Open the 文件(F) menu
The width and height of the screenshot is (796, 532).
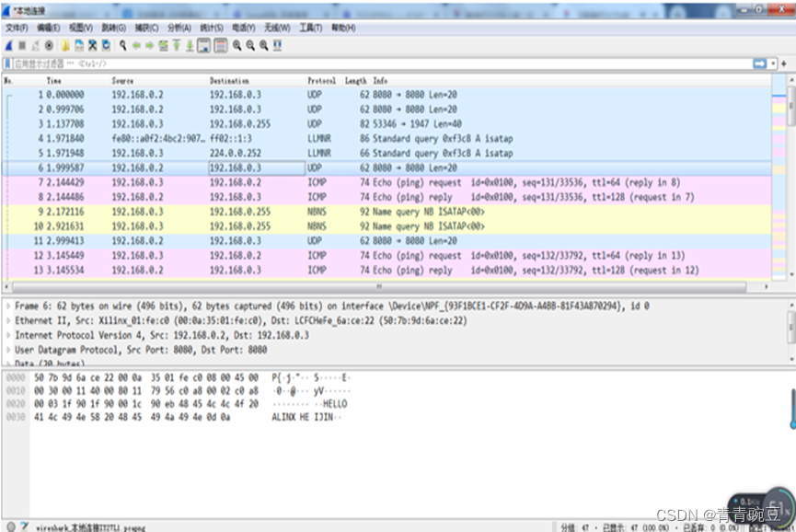17,28
